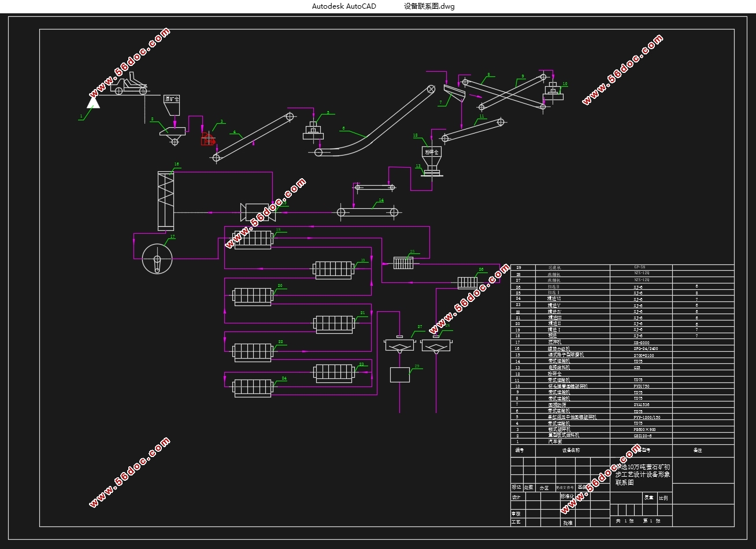Click the 工艺 title block cell

[516, 522]
